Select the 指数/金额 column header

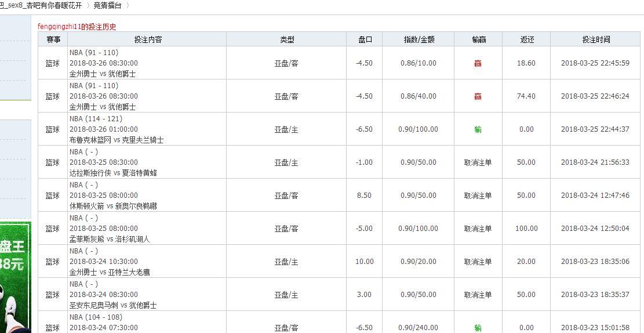(x=419, y=39)
